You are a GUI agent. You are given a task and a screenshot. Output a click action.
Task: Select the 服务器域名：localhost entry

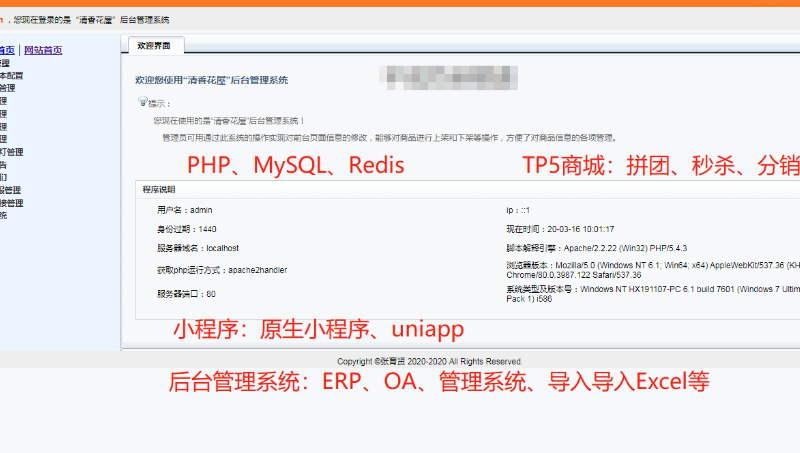[198, 248]
